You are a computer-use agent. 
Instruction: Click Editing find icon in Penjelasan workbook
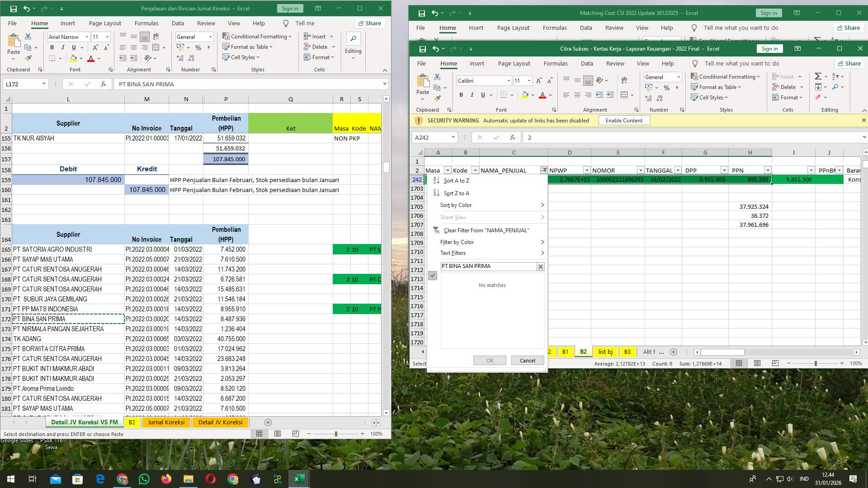coord(353,38)
